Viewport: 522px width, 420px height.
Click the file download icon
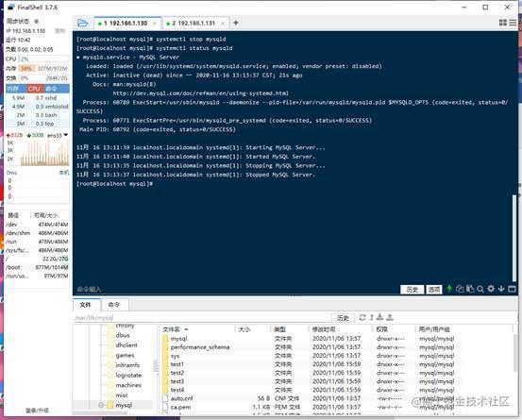click(379, 317)
